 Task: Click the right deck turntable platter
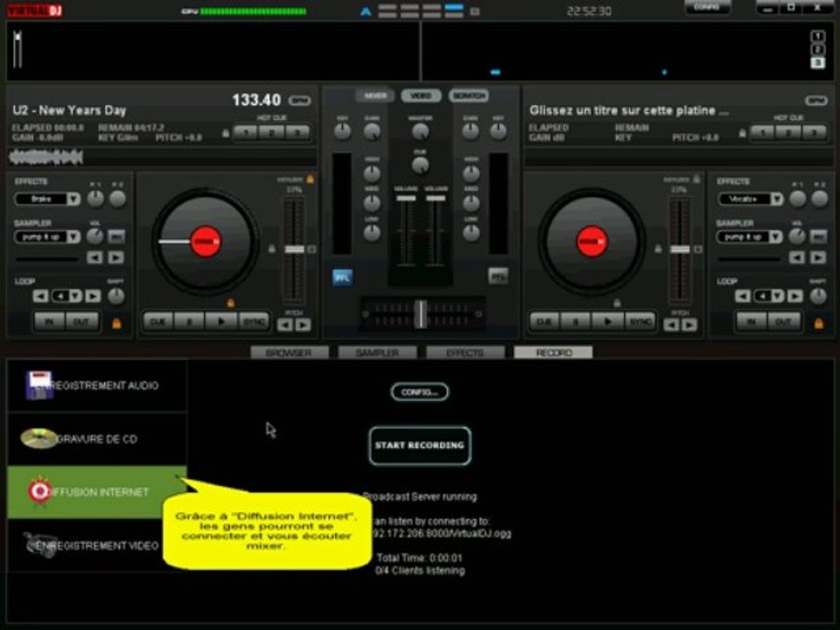coord(591,241)
